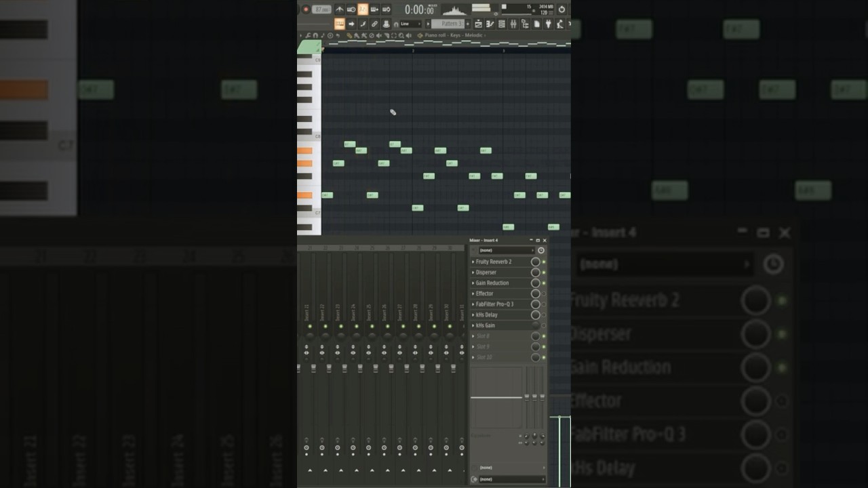Image resolution: width=868 pixels, height=488 pixels.
Task: Open the Piano roll view icon
Action: click(490, 24)
